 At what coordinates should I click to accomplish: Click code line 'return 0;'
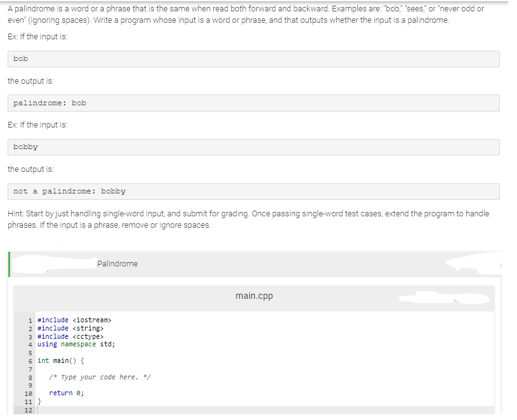click(66, 393)
